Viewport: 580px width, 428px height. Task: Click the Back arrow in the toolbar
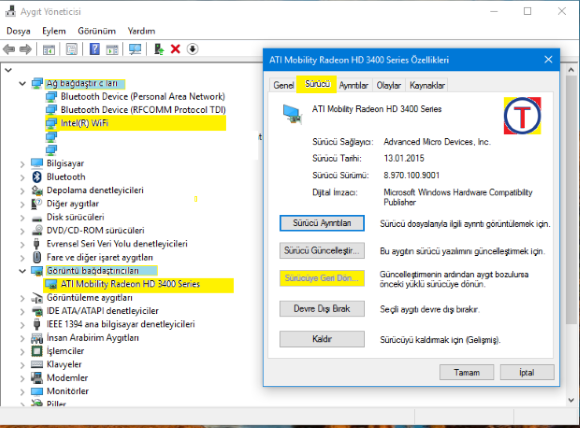click(9, 49)
